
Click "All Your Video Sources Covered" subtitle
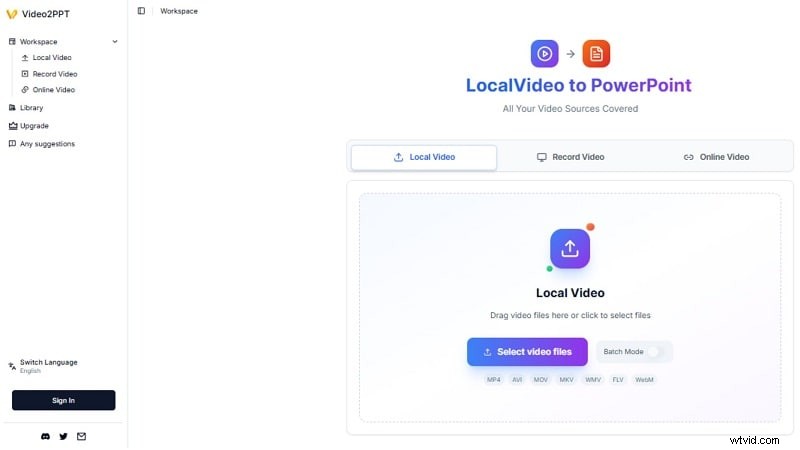570,109
